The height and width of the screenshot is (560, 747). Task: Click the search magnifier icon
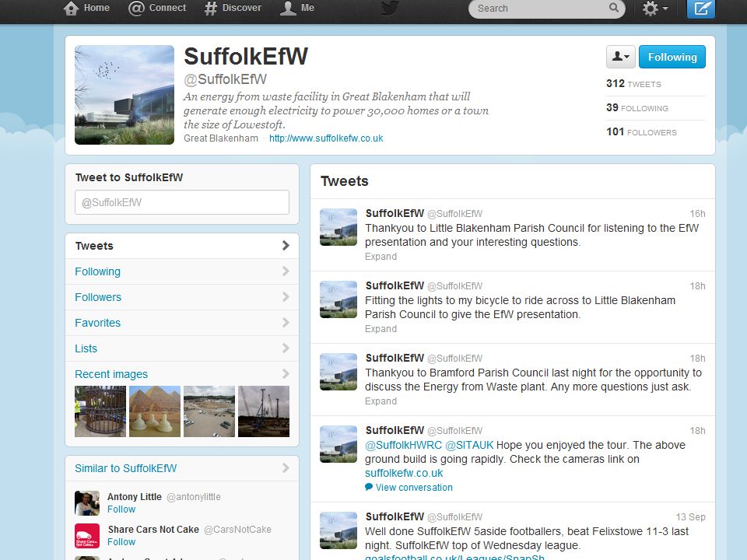click(x=614, y=8)
